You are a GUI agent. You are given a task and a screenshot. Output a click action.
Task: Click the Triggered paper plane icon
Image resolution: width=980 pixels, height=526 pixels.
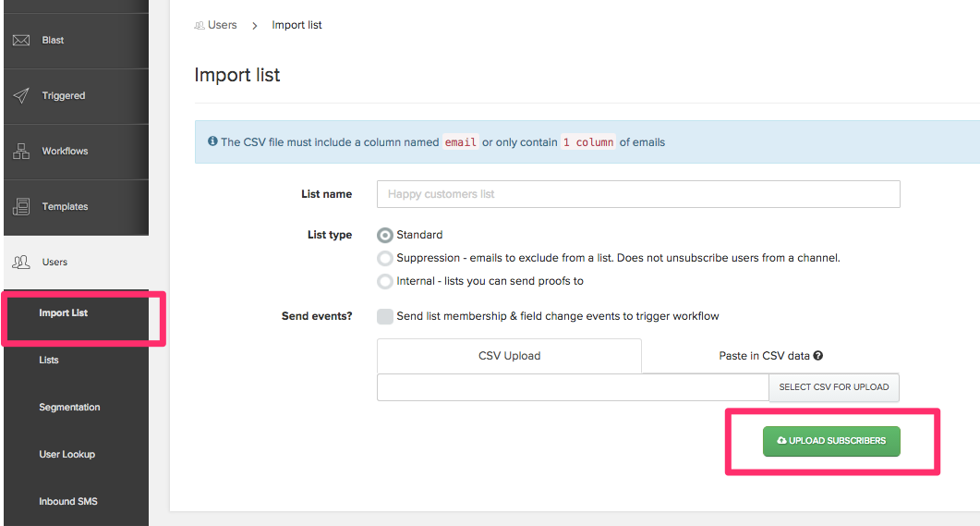pyautogui.click(x=21, y=96)
